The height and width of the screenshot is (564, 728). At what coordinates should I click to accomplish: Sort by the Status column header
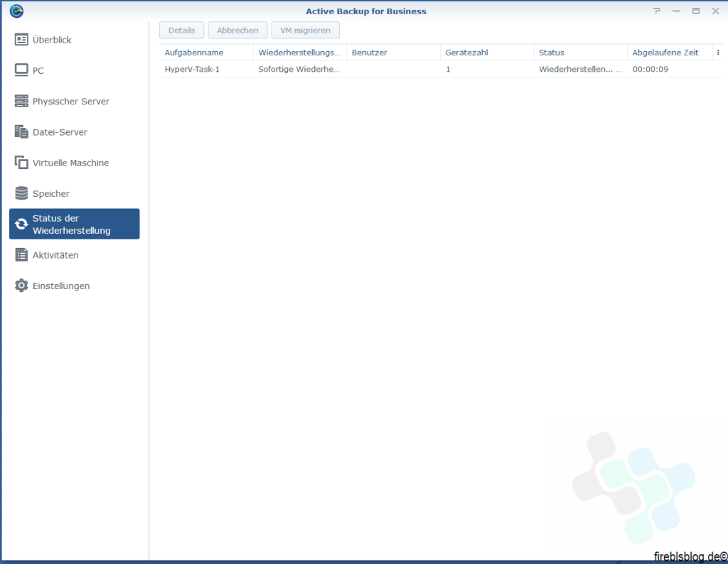coord(580,53)
